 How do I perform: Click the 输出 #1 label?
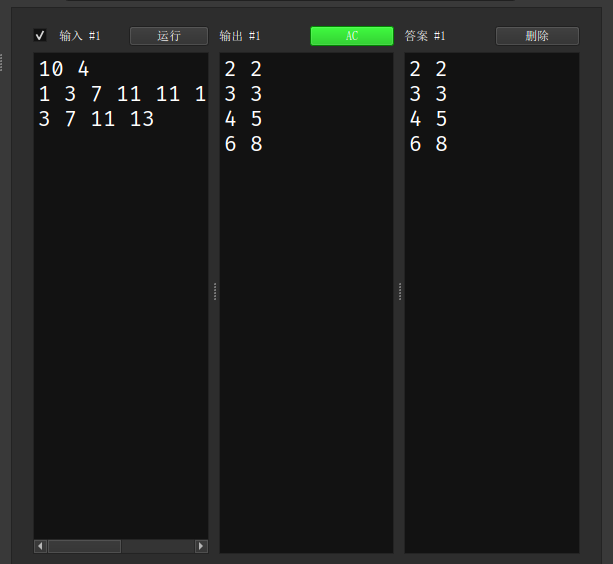pyautogui.click(x=240, y=36)
